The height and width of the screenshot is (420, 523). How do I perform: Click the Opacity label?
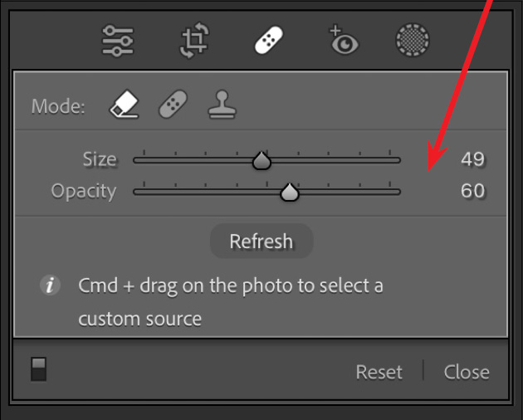click(x=83, y=191)
